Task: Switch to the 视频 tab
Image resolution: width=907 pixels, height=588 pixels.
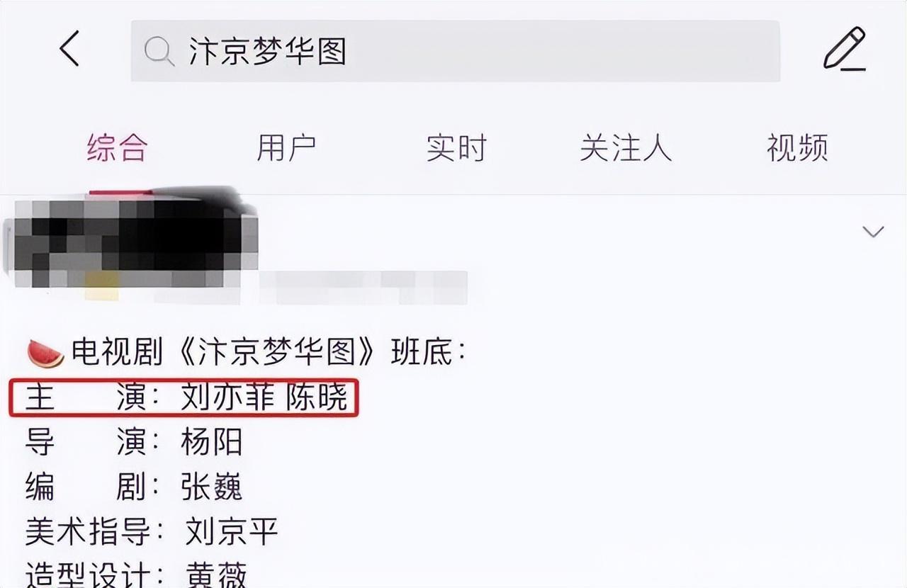Action: coord(797,149)
